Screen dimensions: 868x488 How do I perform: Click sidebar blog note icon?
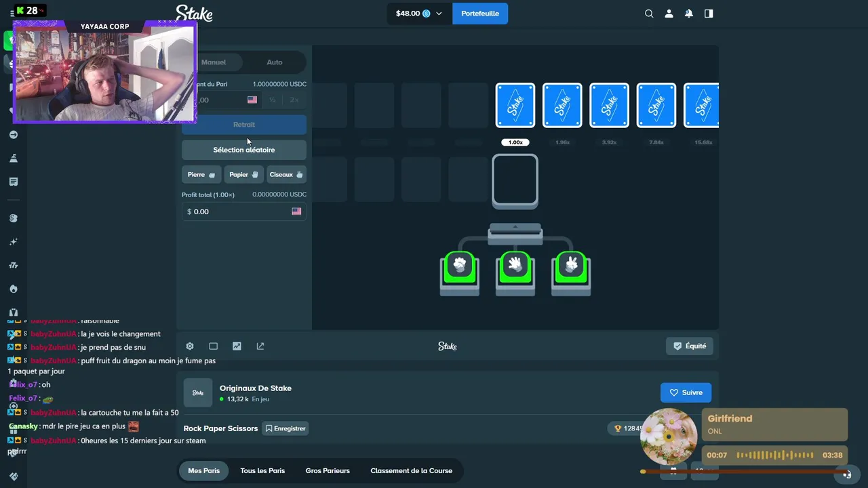(x=14, y=182)
